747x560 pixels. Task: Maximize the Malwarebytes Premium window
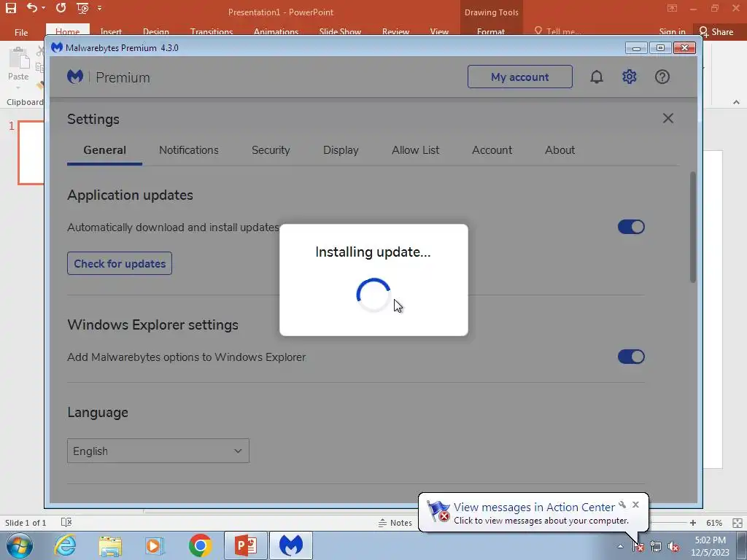coord(660,48)
